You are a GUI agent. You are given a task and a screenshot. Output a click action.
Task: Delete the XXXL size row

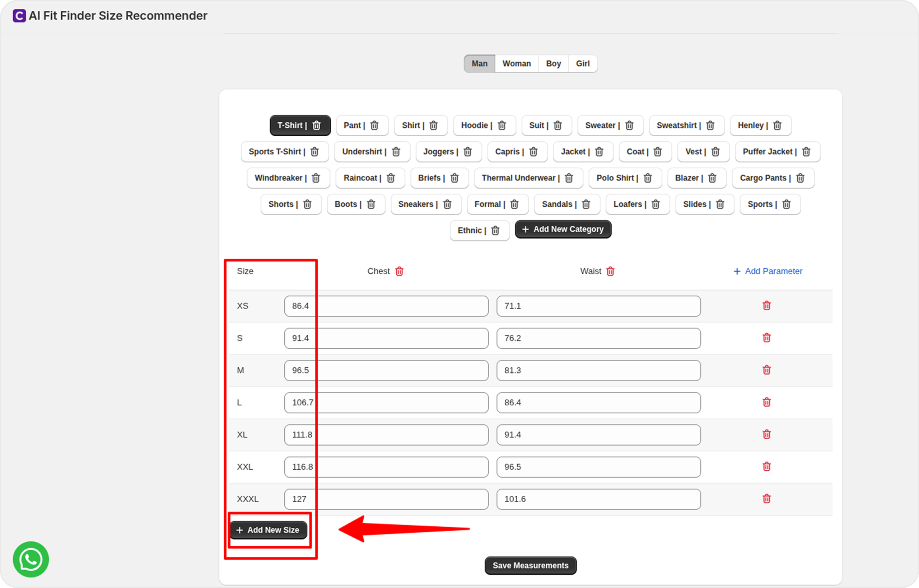(766, 499)
